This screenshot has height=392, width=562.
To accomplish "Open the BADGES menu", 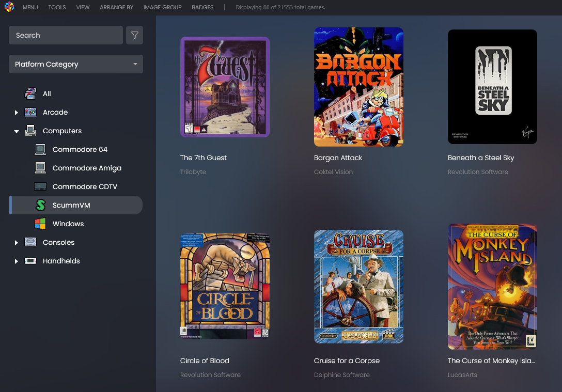I will (202, 7).
